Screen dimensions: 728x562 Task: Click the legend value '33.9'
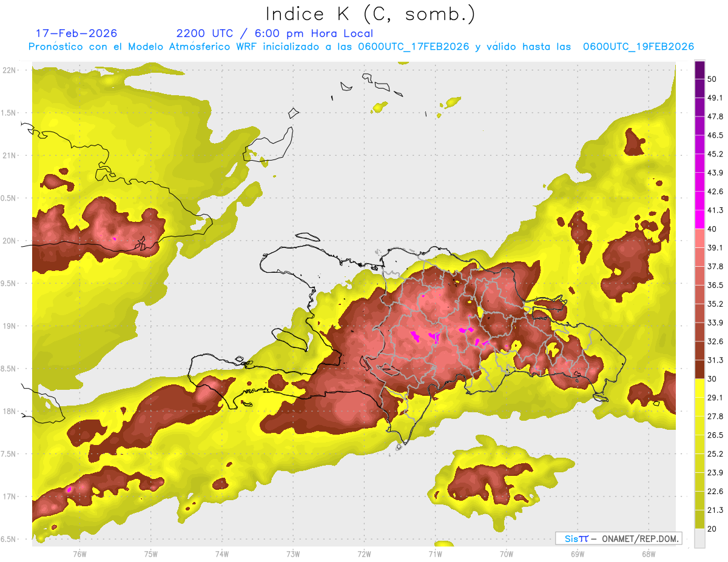pos(715,323)
